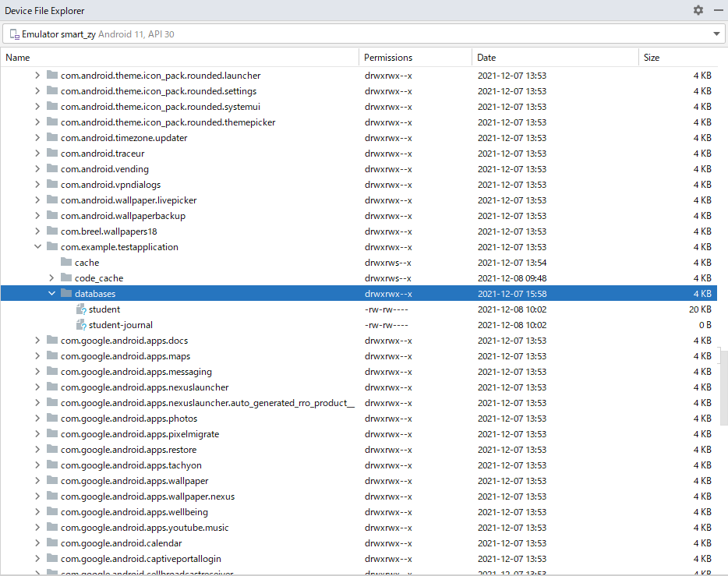The image size is (728, 576).
Task: Expand com.google.android.apps.photos folder
Action: [37, 419]
